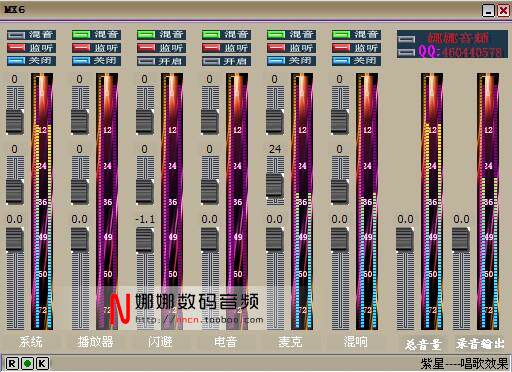This screenshot has height=372, width=512.
Task: Click small button left of 娜娜音频 title
Action: pos(407,39)
